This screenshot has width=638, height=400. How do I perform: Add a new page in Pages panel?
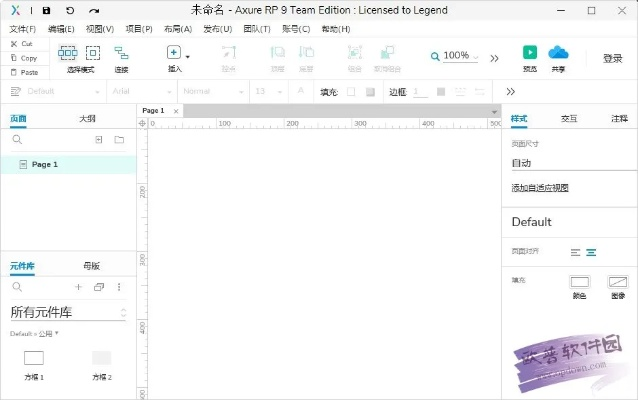pyautogui.click(x=98, y=140)
